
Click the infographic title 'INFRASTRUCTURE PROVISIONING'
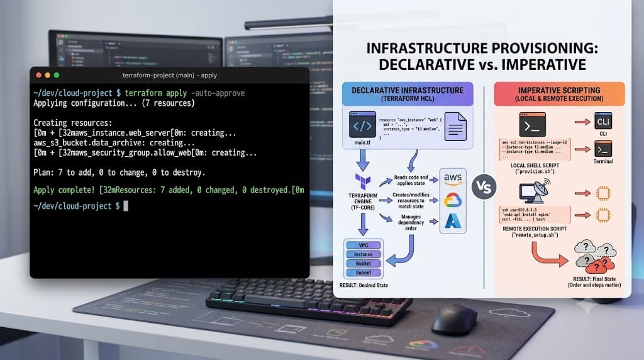pos(482,48)
